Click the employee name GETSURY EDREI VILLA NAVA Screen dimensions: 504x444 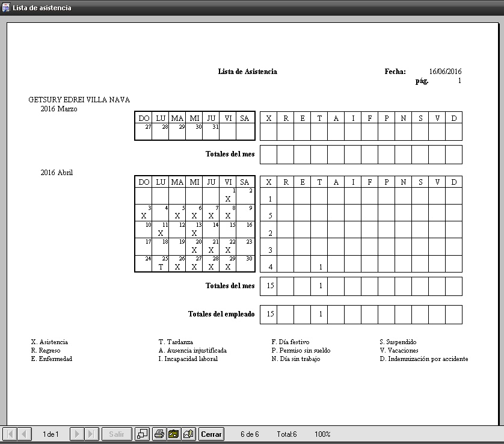pyautogui.click(x=79, y=100)
